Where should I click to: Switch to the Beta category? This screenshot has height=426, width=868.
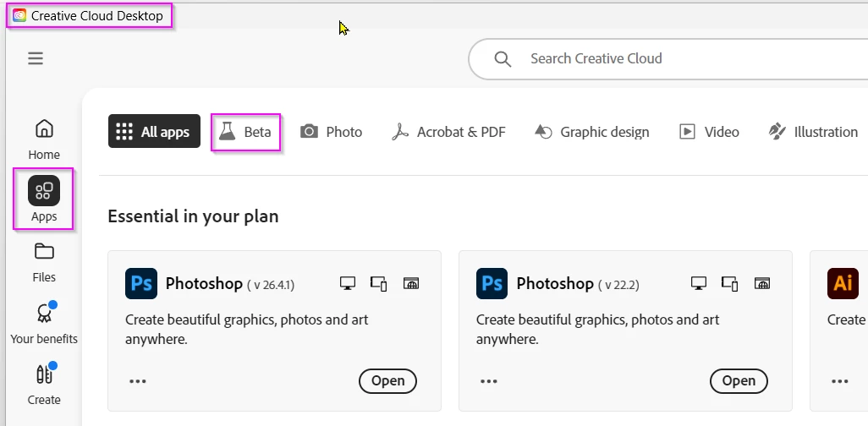[x=245, y=132]
